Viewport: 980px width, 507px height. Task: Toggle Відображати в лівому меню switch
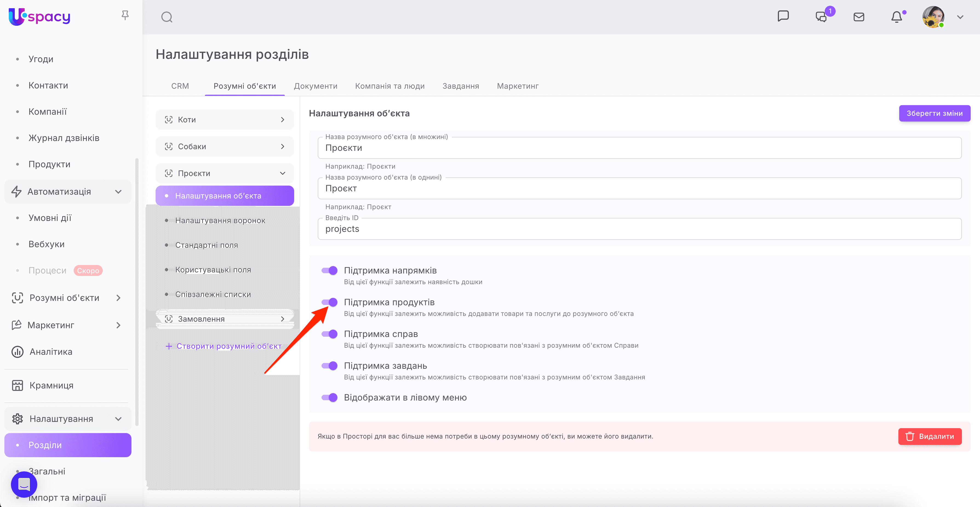coord(329,397)
